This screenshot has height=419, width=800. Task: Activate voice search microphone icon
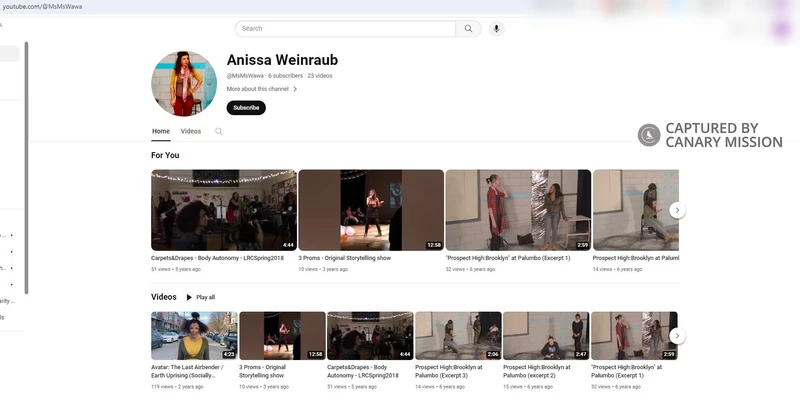point(496,29)
